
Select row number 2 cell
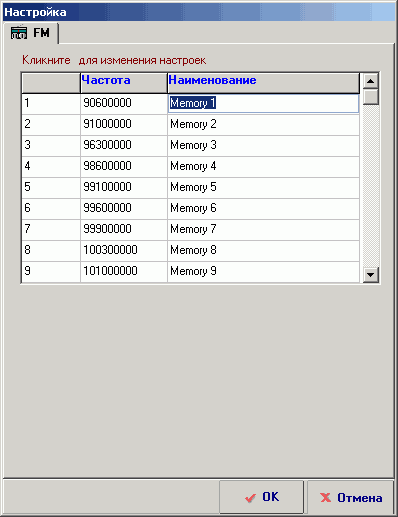[51, 125]
